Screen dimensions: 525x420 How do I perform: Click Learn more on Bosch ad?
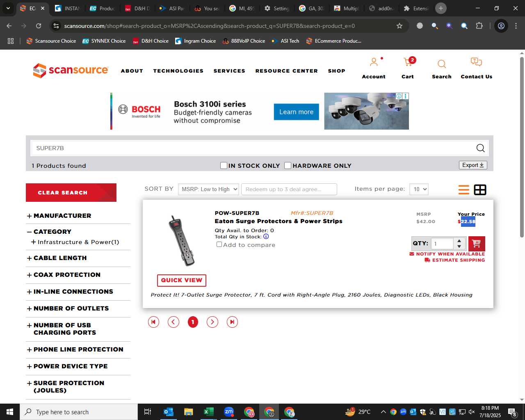[296, 112]
